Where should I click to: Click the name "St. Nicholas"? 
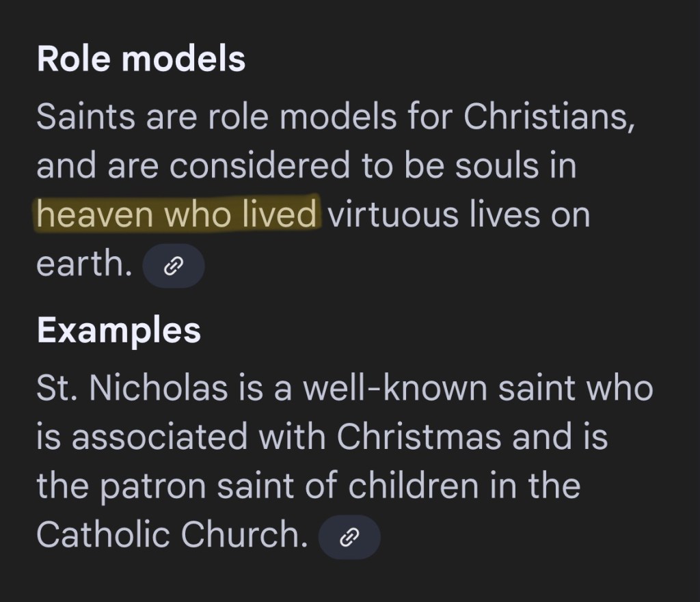131,389
